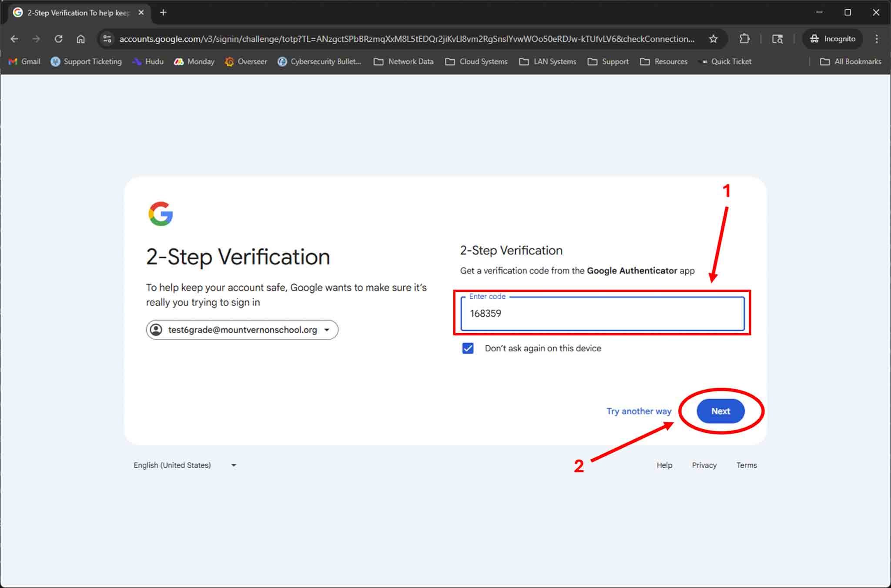Click the blue Next button
Viewport: 891px width, 588px height.
point(720,411)
